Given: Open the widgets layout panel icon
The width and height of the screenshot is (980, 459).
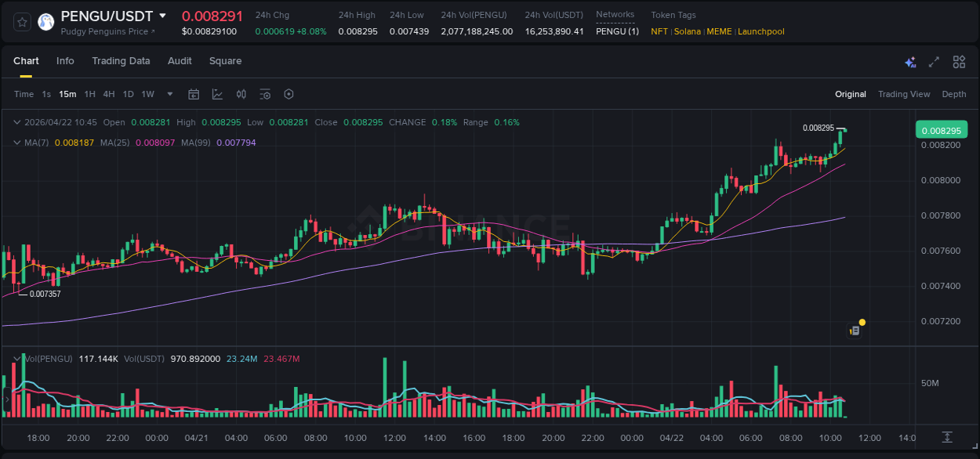Looking at the screenshot, I should pos(957,61).
